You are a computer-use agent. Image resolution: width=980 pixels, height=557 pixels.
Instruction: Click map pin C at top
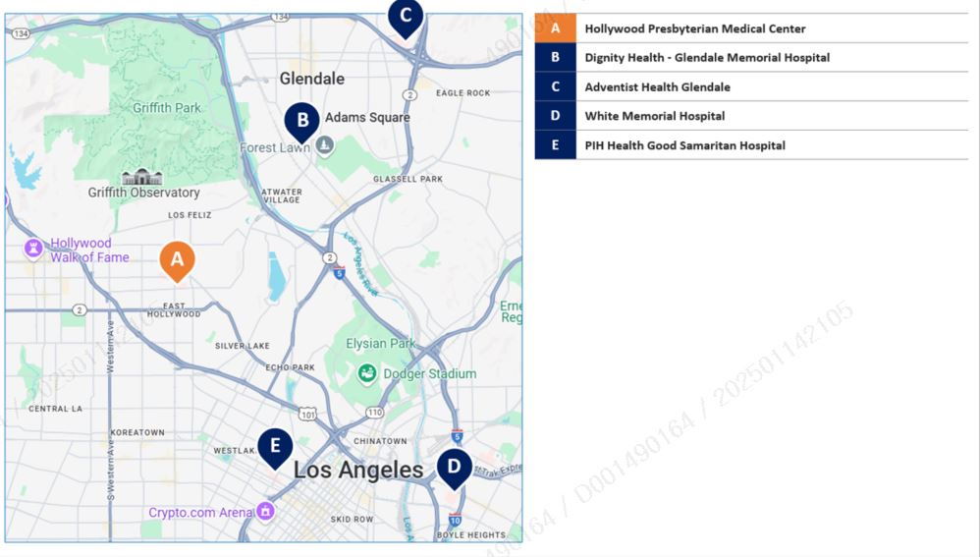pyautogui.click(x=406, y=16)
